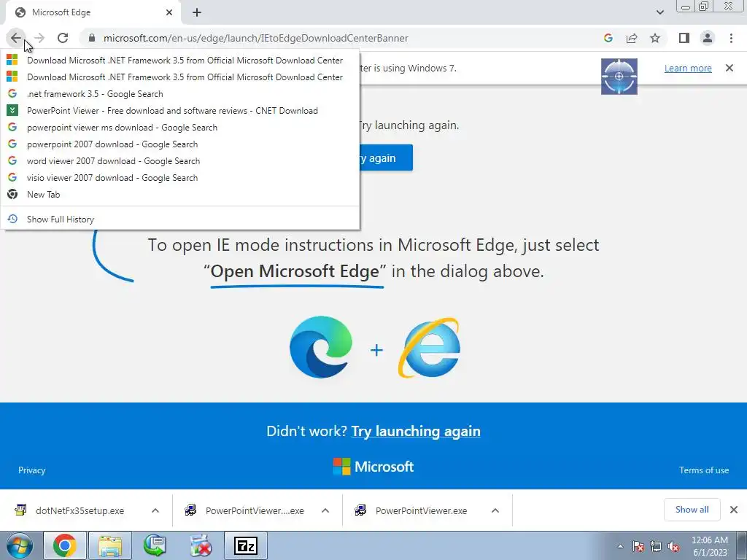
Task: Go to word viewer 2007 download search
Action: [180, 161]
